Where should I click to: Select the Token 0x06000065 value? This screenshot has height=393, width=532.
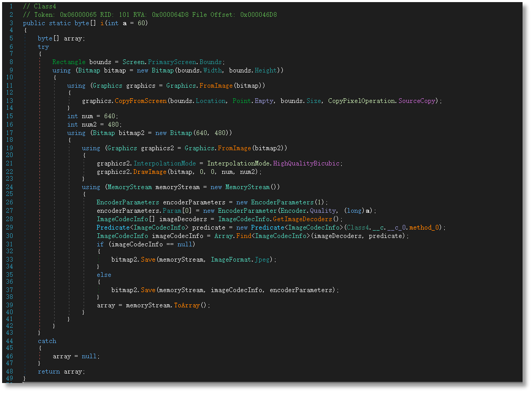[x=78, y=15]
